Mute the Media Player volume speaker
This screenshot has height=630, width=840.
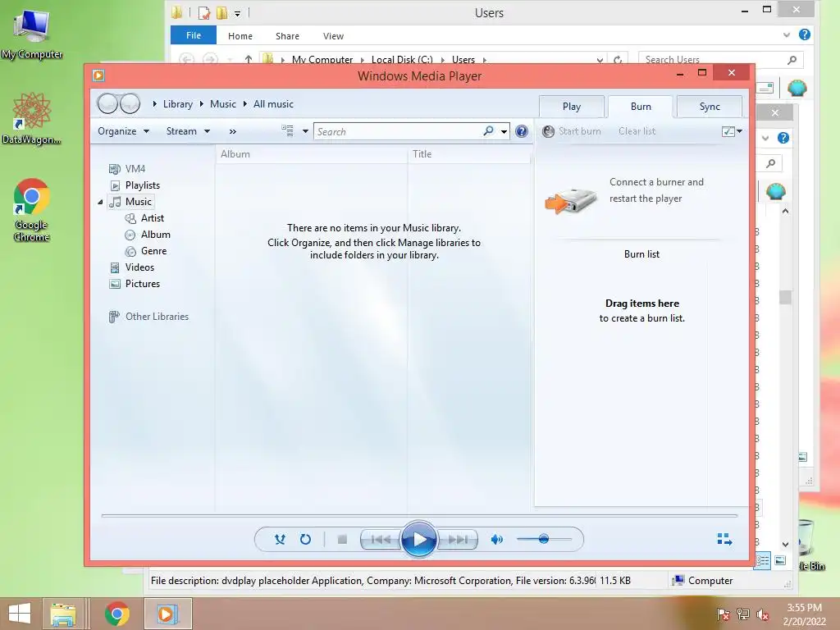(x=496, y=540)
